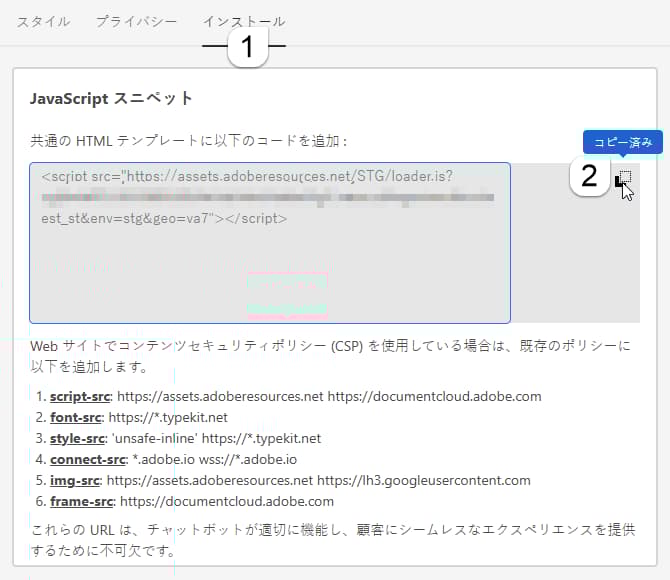This screenshot has width=670, height=580.
Task: Switch to the プライバシー tab
Action: pos(136,21)
